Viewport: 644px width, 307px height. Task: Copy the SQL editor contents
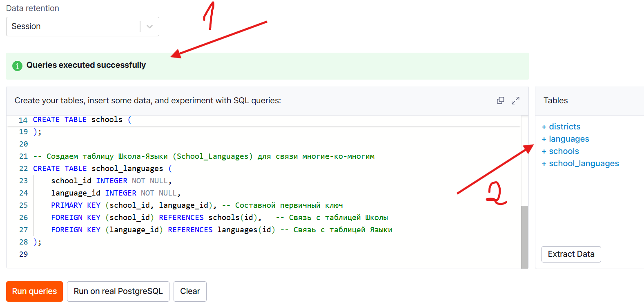[x=500, y=100]
